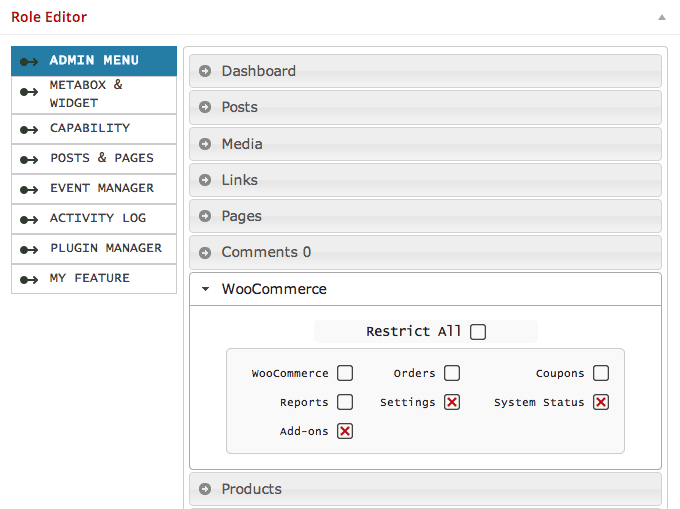
Task: Expand the Comments 0 section
Action: point(425,252)
